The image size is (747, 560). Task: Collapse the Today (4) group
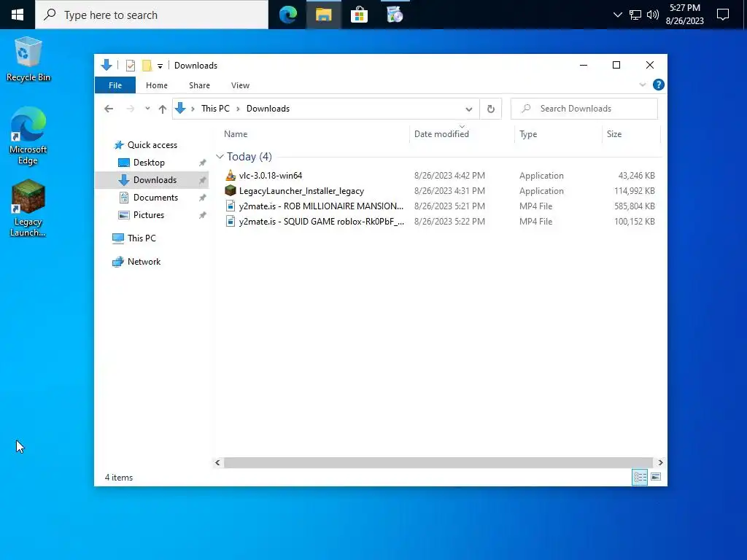click(220, 157)
